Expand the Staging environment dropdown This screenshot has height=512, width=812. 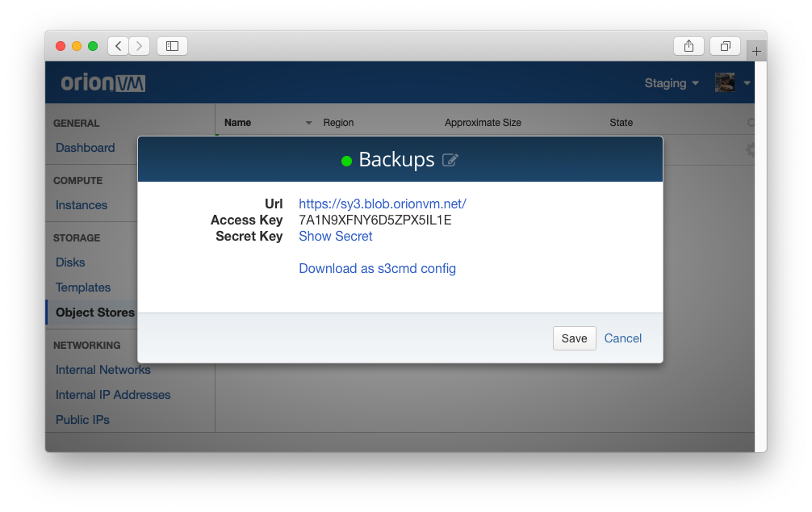[x=671, y=83]
